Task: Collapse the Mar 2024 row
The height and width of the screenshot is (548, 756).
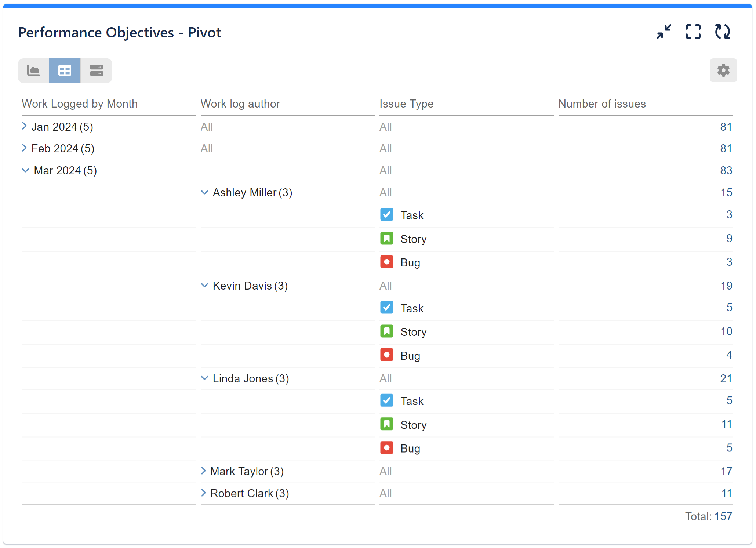Action: (25, 170)
